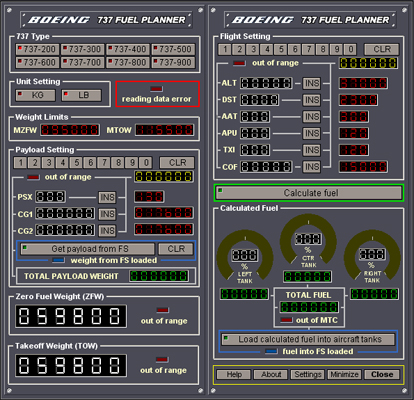Click the DST input display

[260, 100]
